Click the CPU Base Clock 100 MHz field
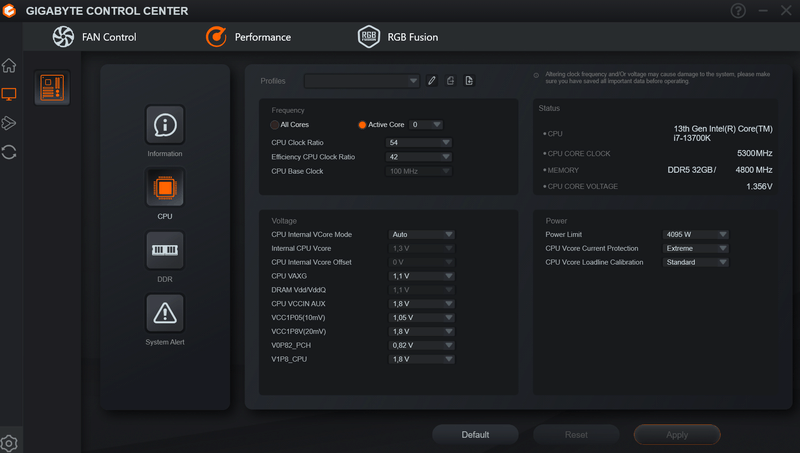This screenshot has width=800, height=453. tap(418, 171)
